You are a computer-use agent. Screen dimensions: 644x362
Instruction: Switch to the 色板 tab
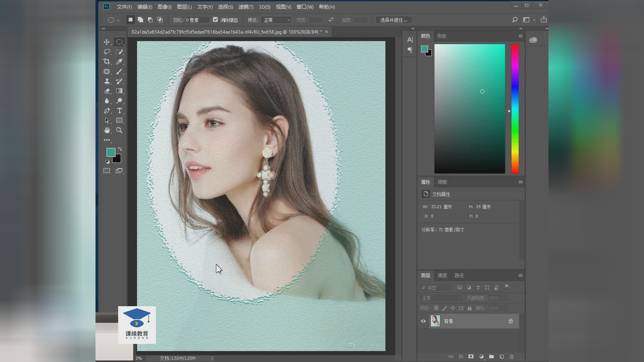(442, 36)
